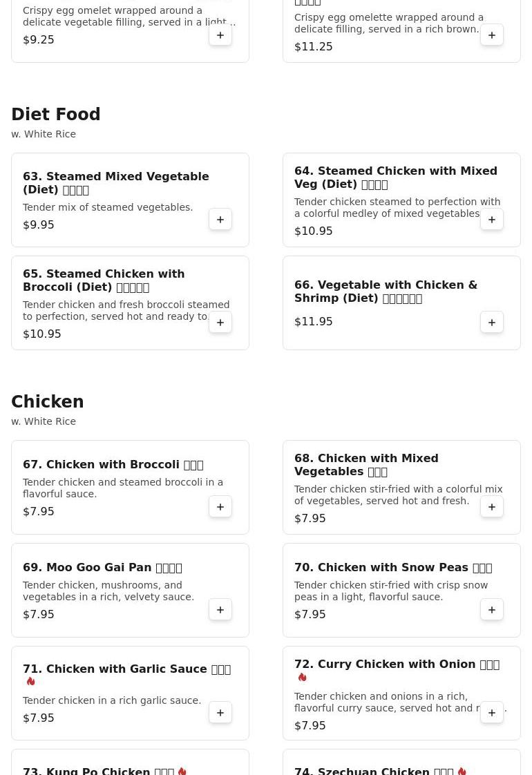The height and width of the screenshot is (775, 532).
Task: Open 72. Curry Chicken with Onion title
Action: (397, 664)
